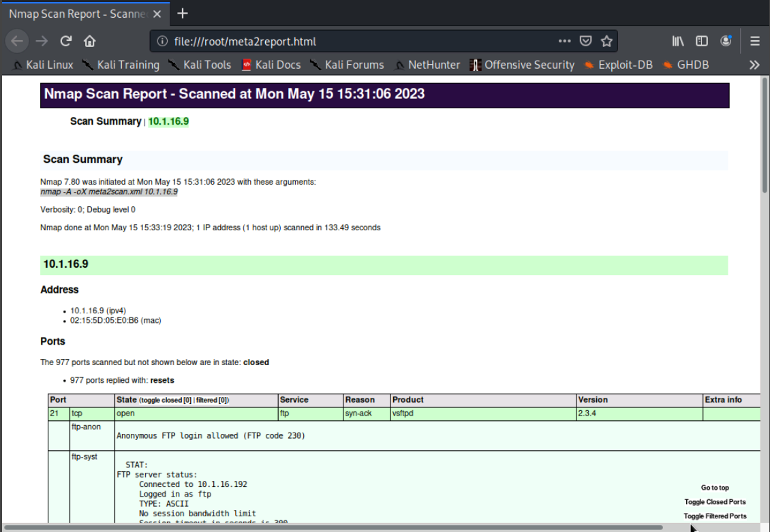The height and width of the screenshot is (532, 770).
Task: Click Anonymous FTP login allowed text
Action: [x=211, y=436]
